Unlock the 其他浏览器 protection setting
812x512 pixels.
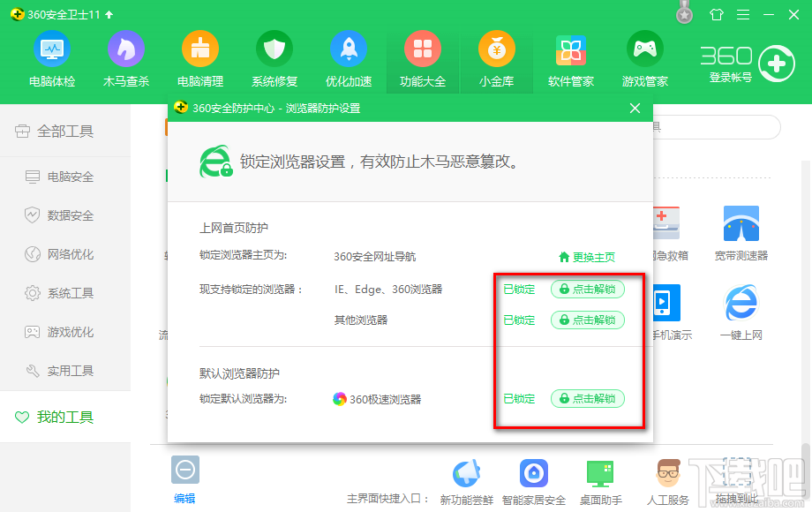pos(588,320)
